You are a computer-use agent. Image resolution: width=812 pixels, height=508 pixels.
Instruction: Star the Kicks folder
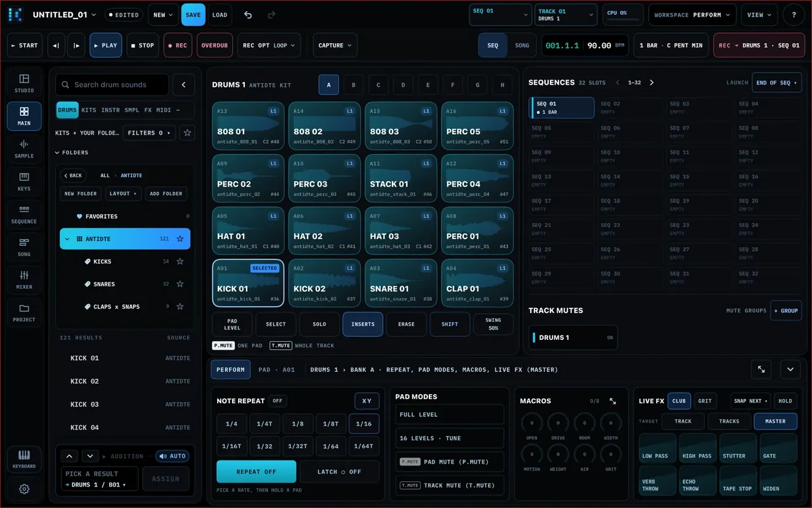[180, 262]
